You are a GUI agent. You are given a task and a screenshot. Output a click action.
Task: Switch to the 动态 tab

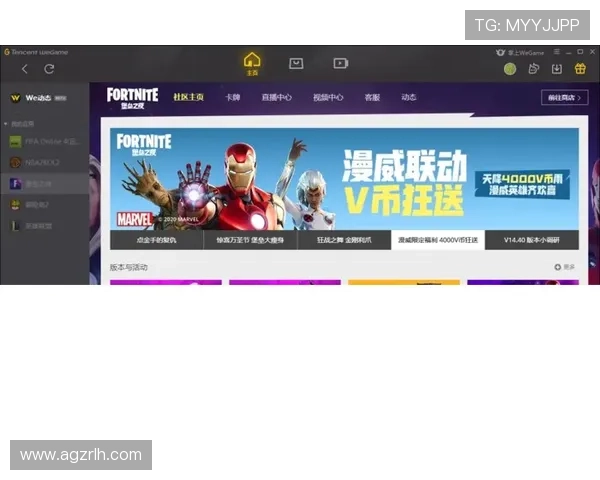tap(409, 97)
